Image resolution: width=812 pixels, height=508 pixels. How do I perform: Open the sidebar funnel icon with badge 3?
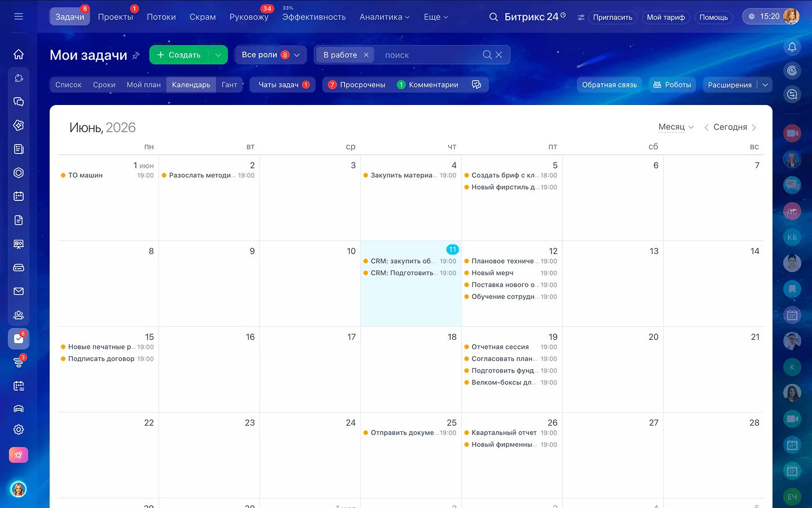click(19, 362)
